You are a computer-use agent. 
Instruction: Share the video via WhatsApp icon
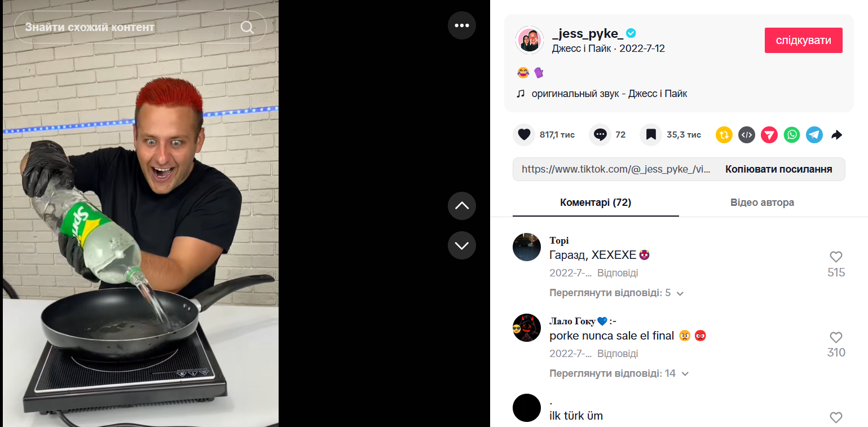click(x=792, y=135)
